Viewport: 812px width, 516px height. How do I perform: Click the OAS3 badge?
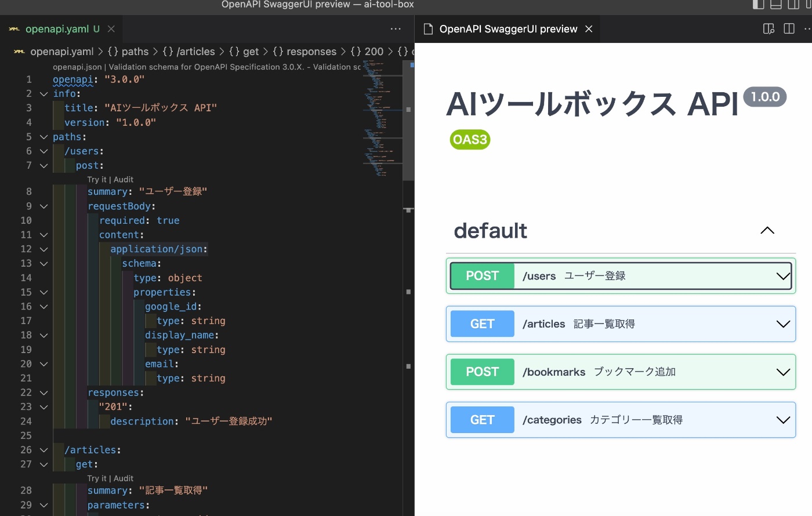(470, 140)
